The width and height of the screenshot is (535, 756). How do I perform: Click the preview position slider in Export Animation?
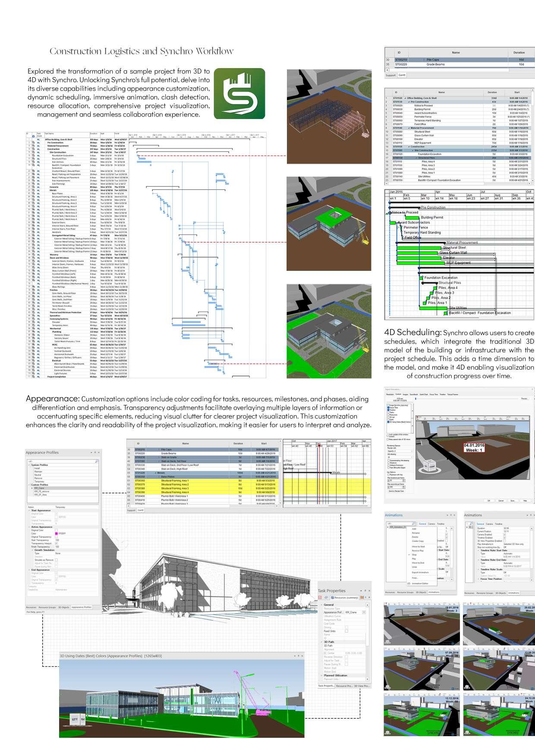415,399
